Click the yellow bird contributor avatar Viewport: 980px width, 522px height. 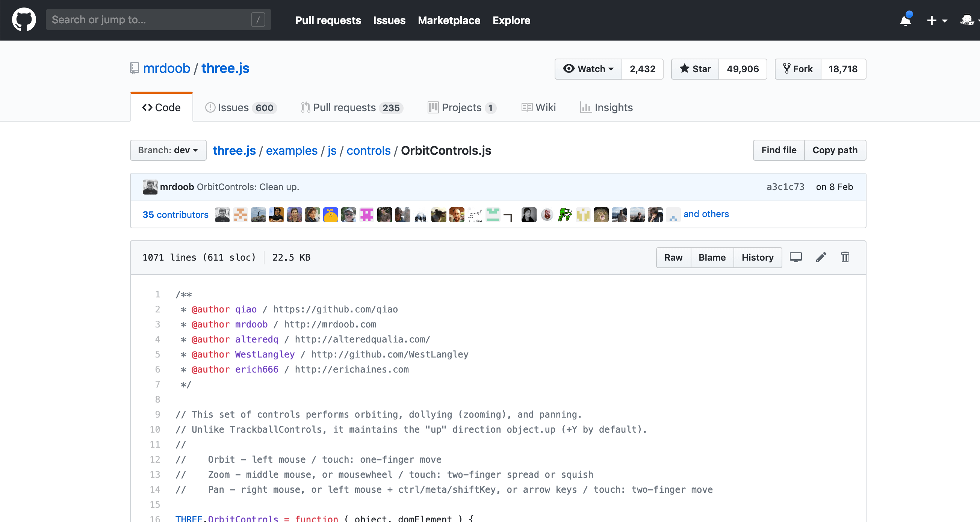point(330,214)
